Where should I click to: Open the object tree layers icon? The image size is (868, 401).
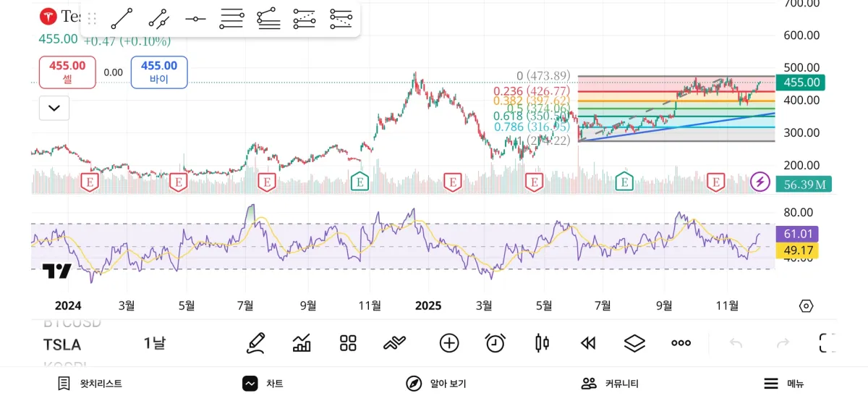tap(634, 343)
